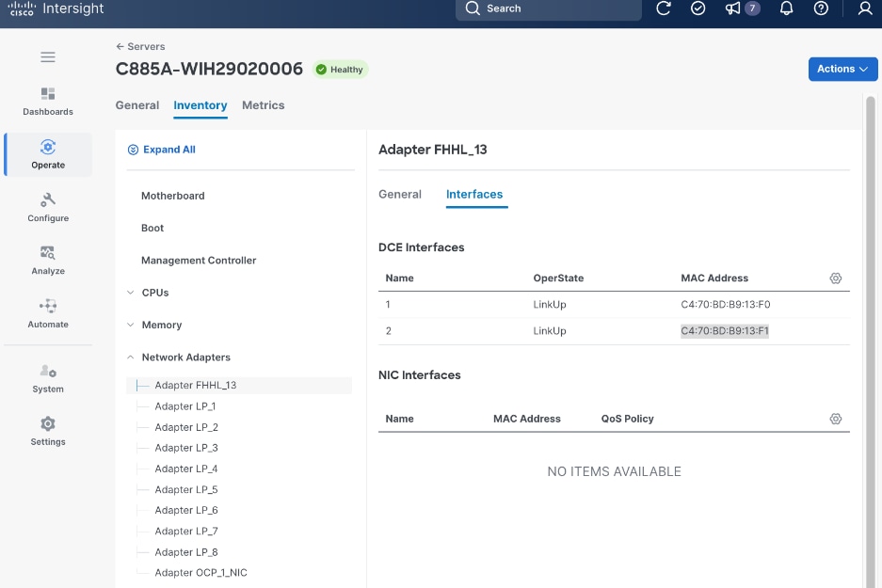Open DCE Interfaces table settings gear

coord(835,278)
